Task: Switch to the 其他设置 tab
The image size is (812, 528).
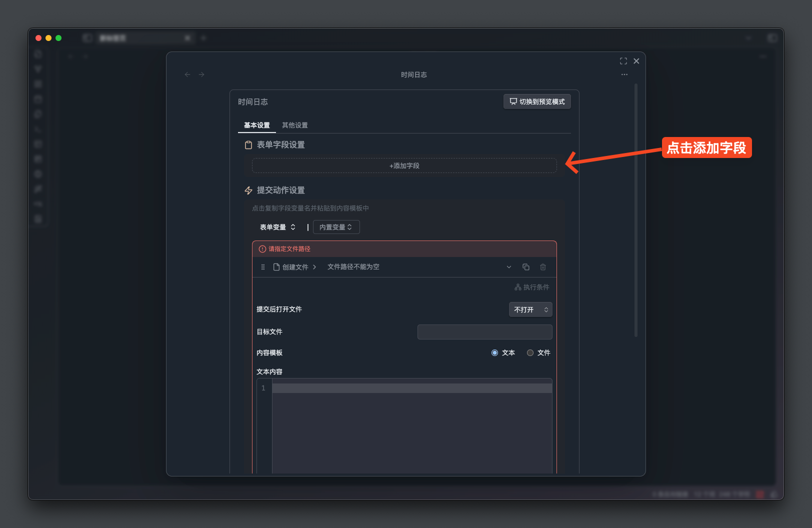Action: 294,125
